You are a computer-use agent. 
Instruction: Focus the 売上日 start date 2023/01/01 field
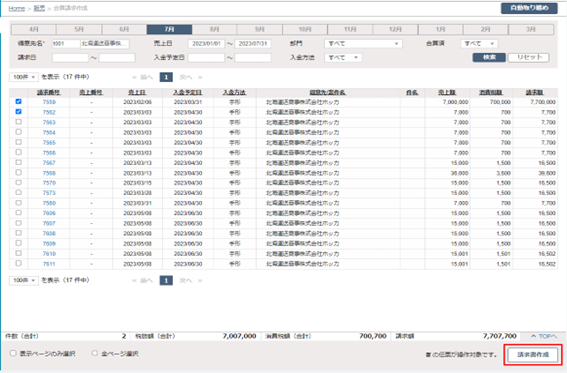(x=206, y=44)
